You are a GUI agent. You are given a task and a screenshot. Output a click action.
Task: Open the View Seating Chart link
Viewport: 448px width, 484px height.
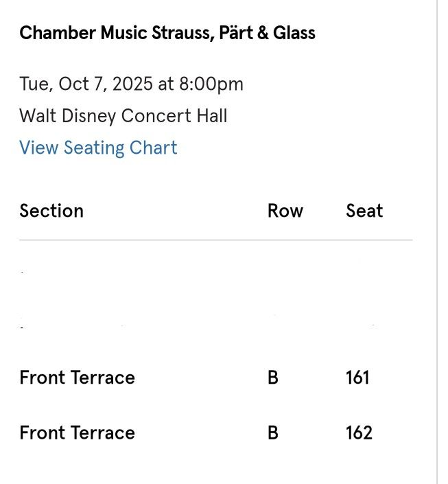click(98, 148)
